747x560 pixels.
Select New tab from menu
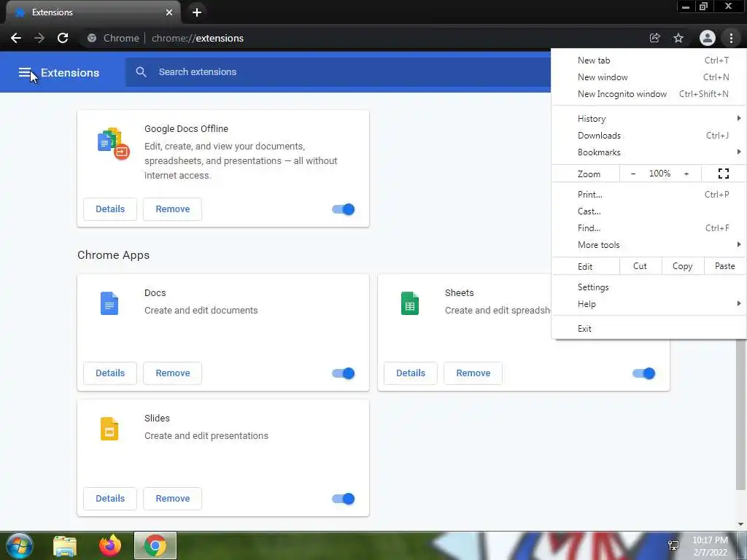click(x=649, y=61)
